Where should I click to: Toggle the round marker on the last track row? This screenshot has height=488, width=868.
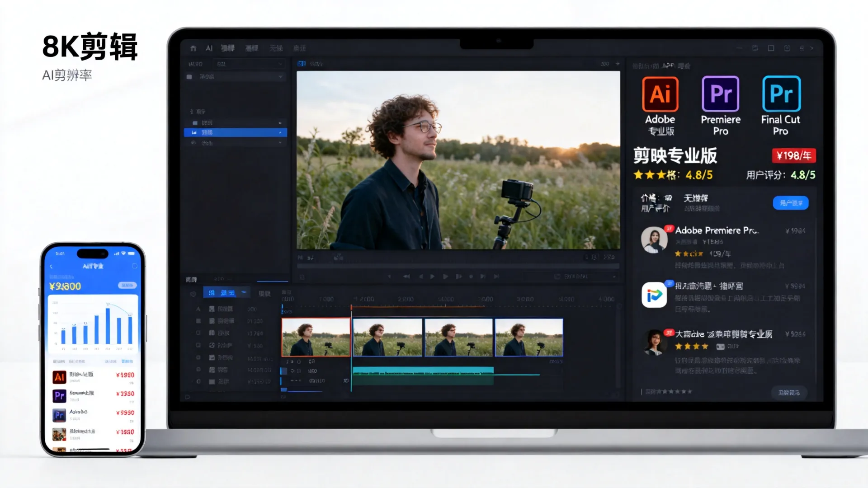(198, 382)
